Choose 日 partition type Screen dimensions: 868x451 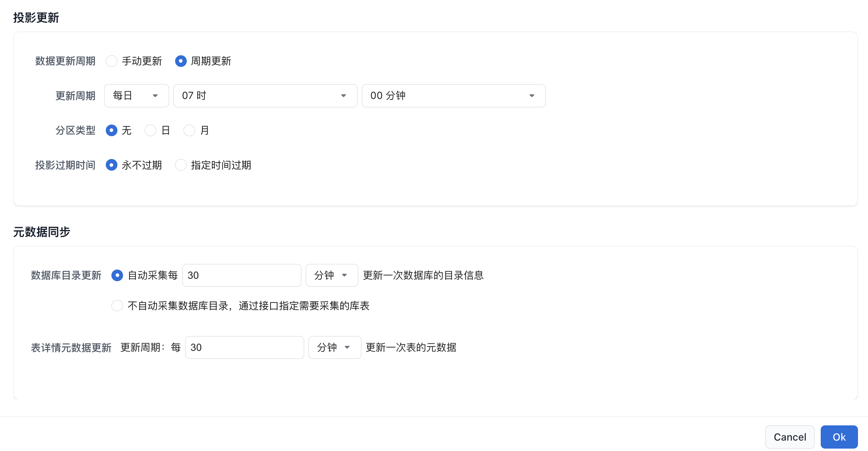(150, 131)
